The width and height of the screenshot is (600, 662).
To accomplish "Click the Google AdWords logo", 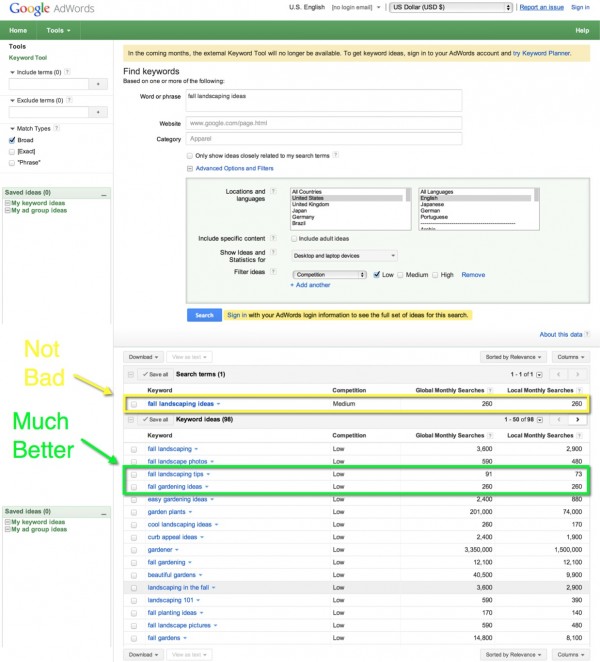I will coord(52,8).
